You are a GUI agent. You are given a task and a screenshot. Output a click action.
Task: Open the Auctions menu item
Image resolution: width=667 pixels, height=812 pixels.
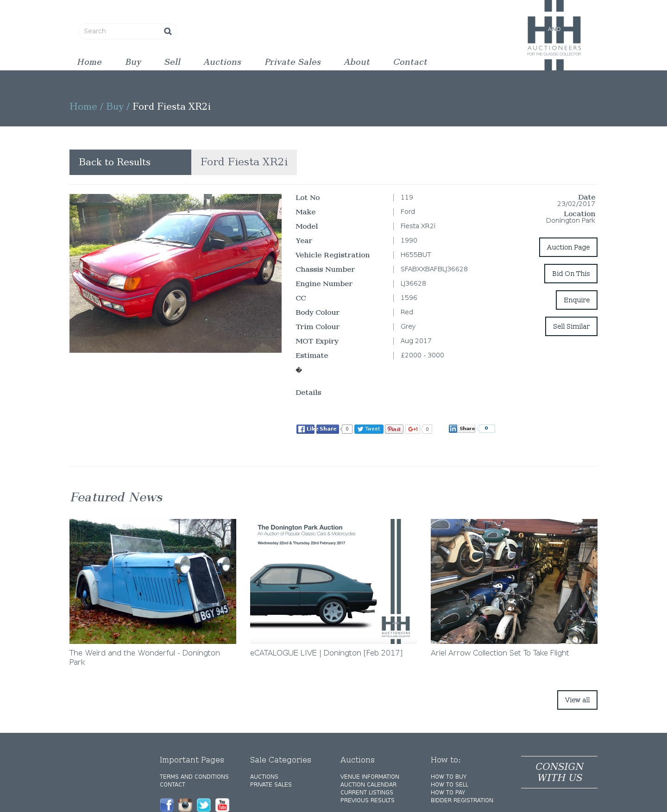(x=222, y=62)
